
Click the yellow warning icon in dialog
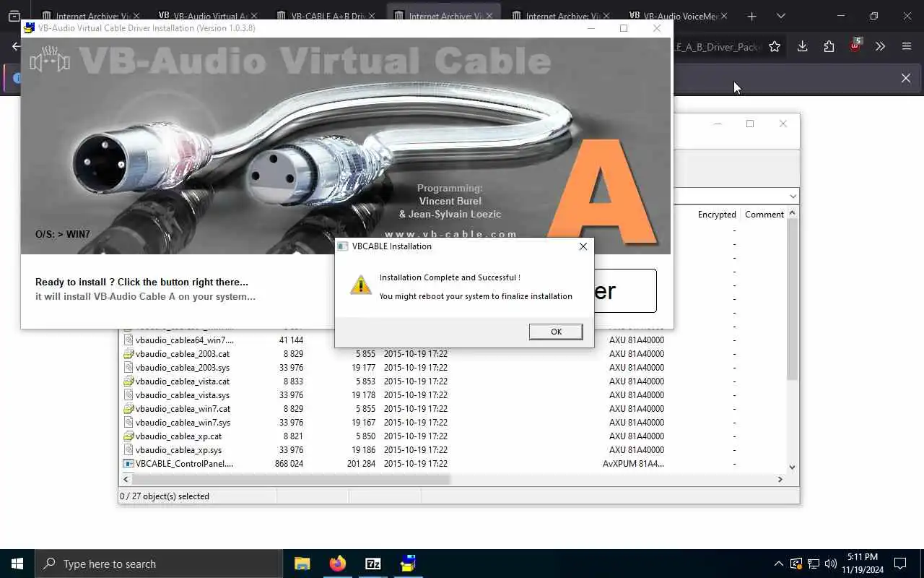pyautogui.click(x=361, y=285)
